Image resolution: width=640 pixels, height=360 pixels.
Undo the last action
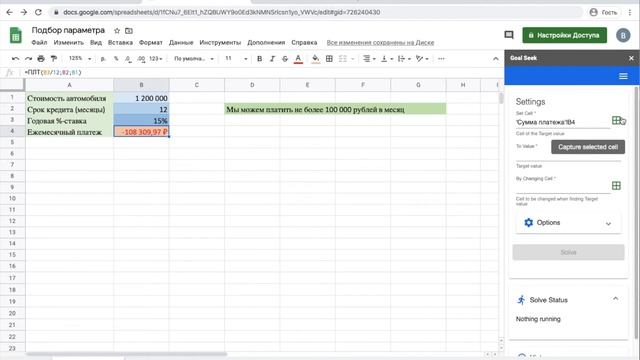tap(15, 59)
